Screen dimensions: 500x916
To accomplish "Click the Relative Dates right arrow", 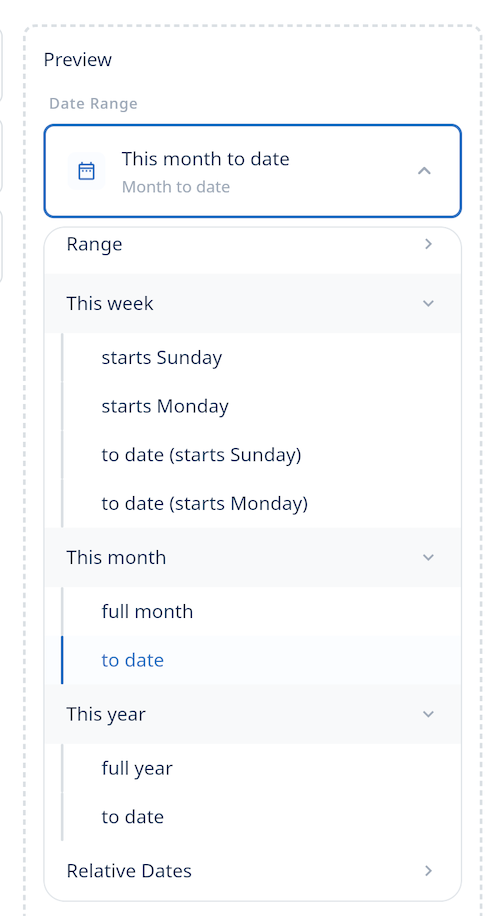I will (x=428, y=871).
